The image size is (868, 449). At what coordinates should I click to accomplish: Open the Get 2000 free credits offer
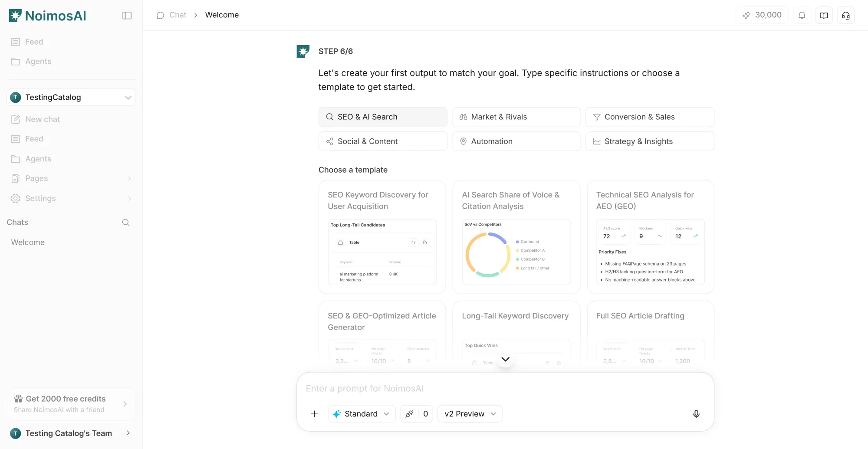click(71, 404)
